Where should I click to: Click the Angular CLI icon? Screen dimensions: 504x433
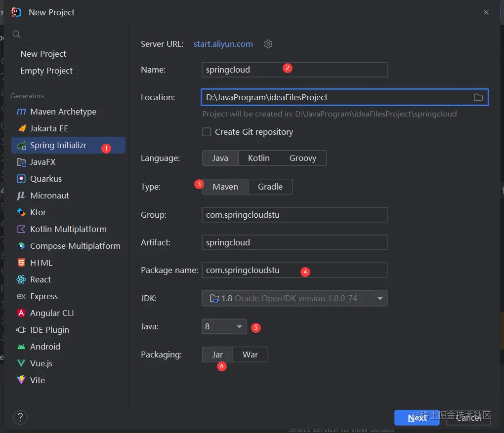[21, 313]
